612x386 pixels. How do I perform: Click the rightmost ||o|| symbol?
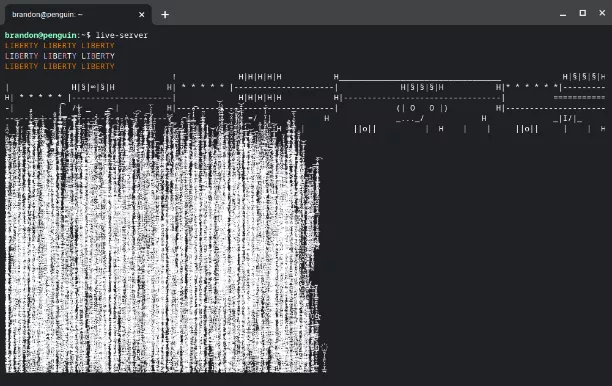point(527,129)
